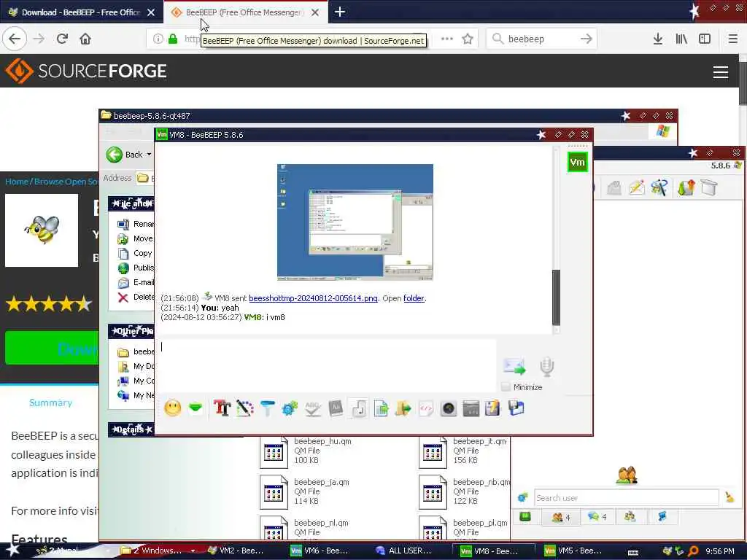Click the beebeep browser search box
The height and width of the screenshot is (560, 747).
point(542,39)
